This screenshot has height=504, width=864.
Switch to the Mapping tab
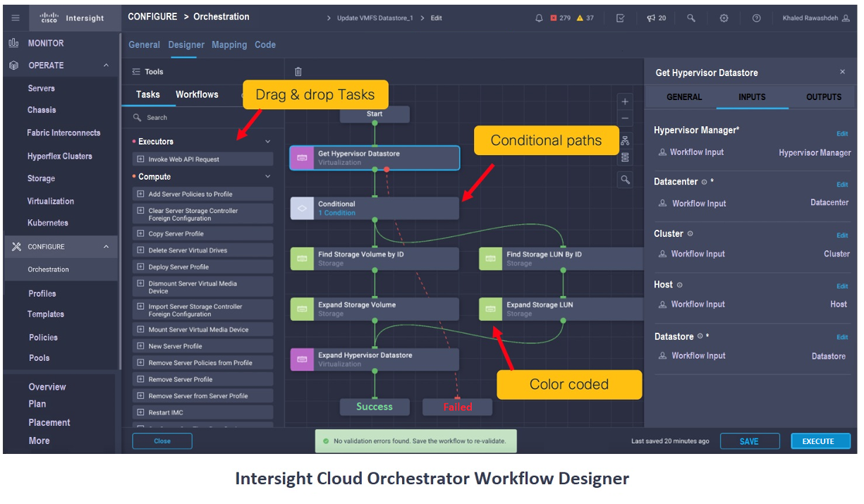click(229, 45)
